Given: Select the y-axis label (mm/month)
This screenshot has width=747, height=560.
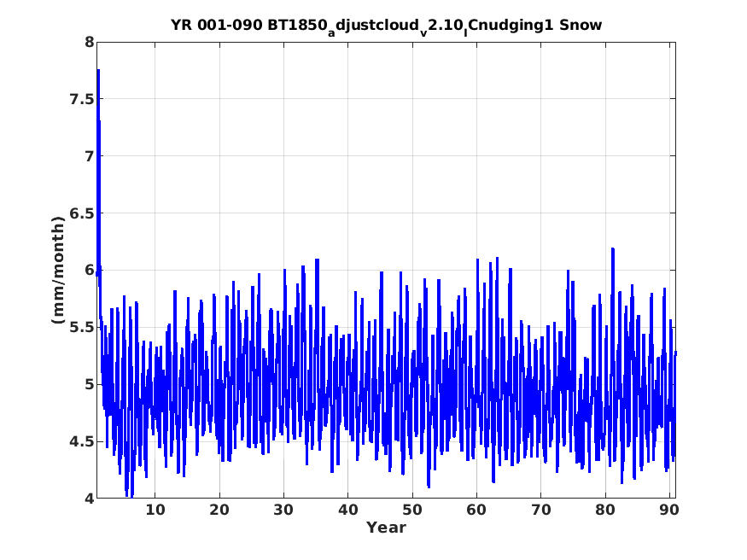Looking at the screenshot, I should pyautogui.click(x=58, y=270).
